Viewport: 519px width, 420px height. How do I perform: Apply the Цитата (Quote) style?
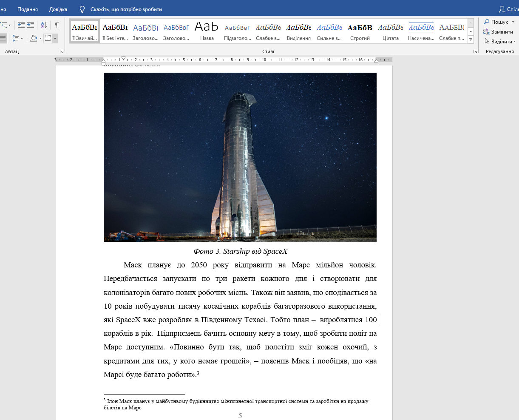click(x=390, y=31)
